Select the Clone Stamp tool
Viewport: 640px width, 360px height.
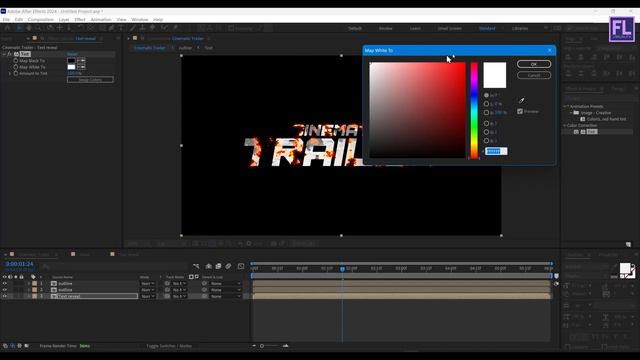click(x=142, y=28)
